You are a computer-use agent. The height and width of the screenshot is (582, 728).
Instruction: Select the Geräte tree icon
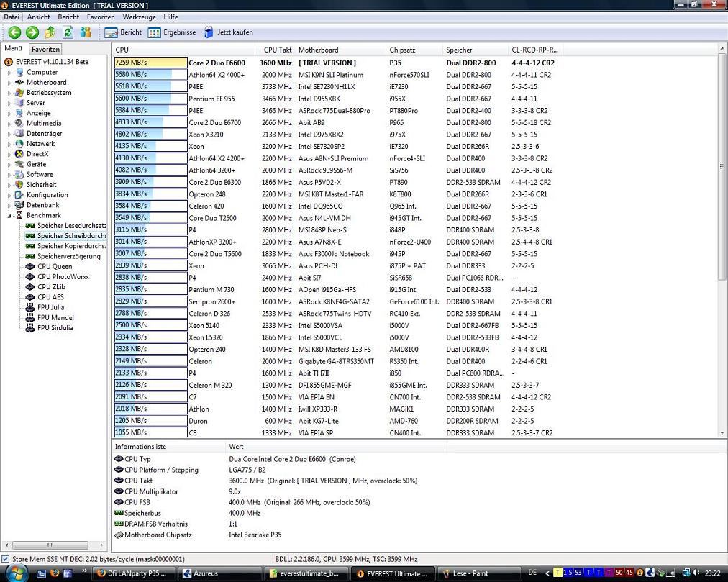tap(19, 164)
